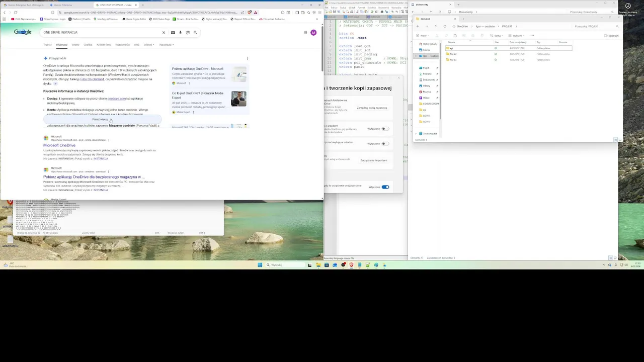644x362 pixels.
Task: Expand Narzędzia search tools dropdown
Action: (167, 45)
